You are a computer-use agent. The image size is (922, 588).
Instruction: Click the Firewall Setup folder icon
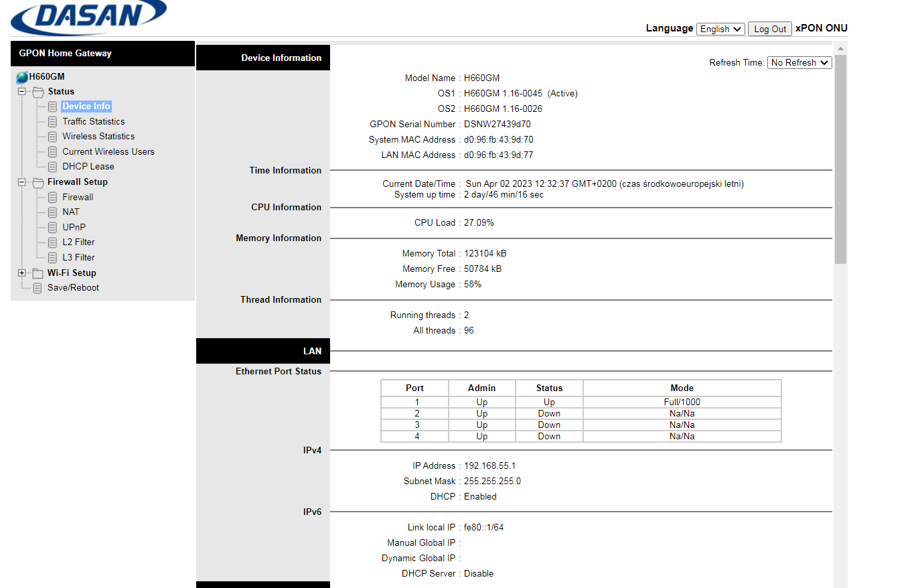click(x=38, y=182)
